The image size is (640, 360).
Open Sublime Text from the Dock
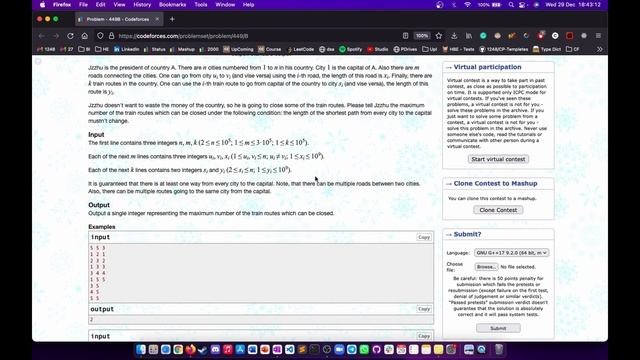[302, 349]
